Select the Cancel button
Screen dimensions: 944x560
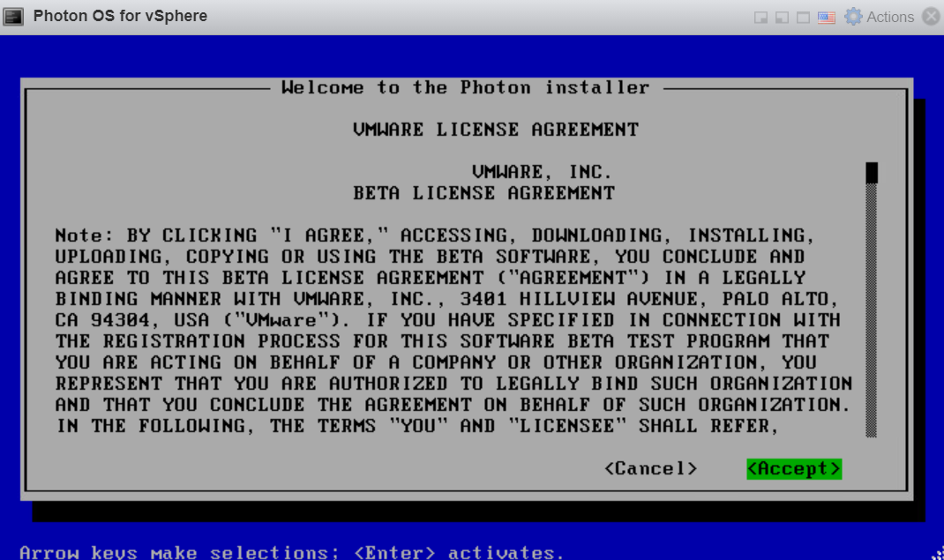651,468
